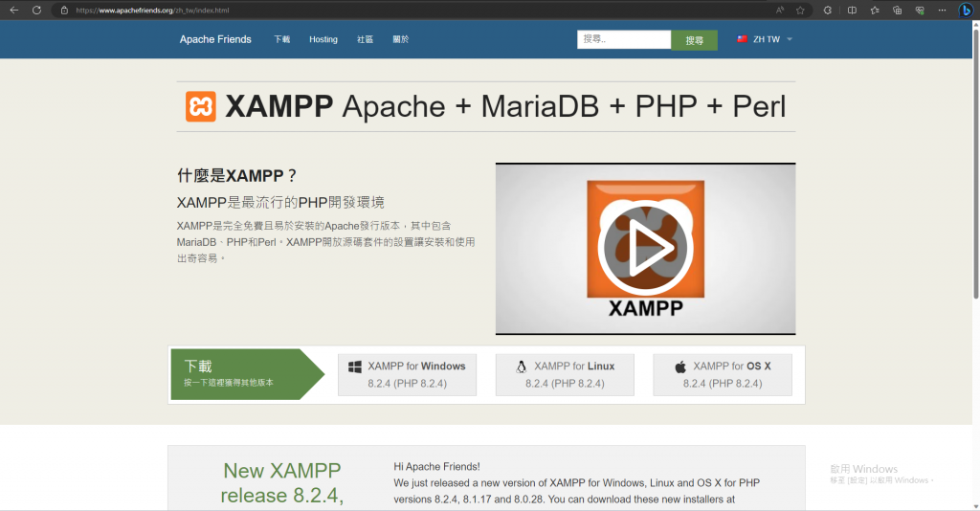Add this page to favorites with the star
980x511 pixels.
pyautogui.click(x=801, y=10)
